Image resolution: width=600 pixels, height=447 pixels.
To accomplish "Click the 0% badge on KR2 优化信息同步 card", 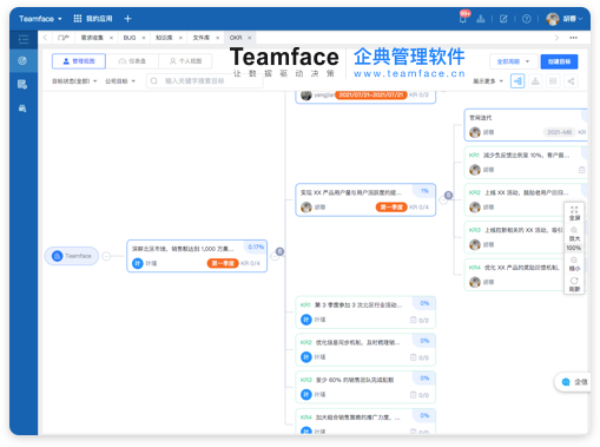I will (424, 341).
